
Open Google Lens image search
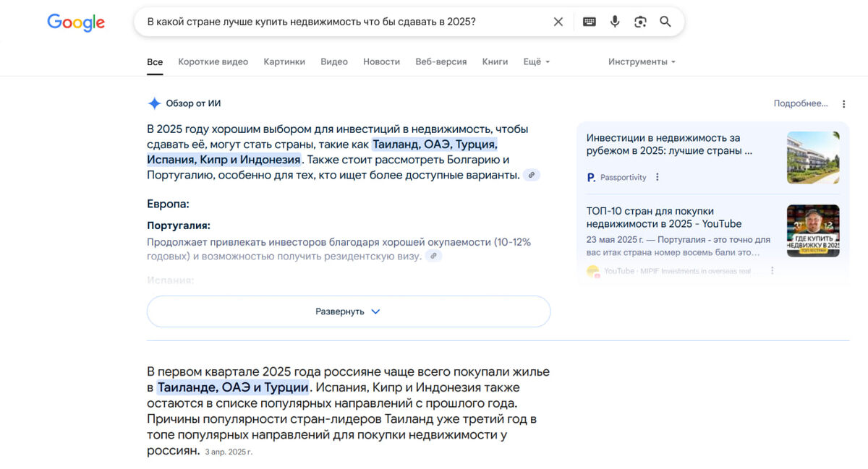click(x=640, y=22)
